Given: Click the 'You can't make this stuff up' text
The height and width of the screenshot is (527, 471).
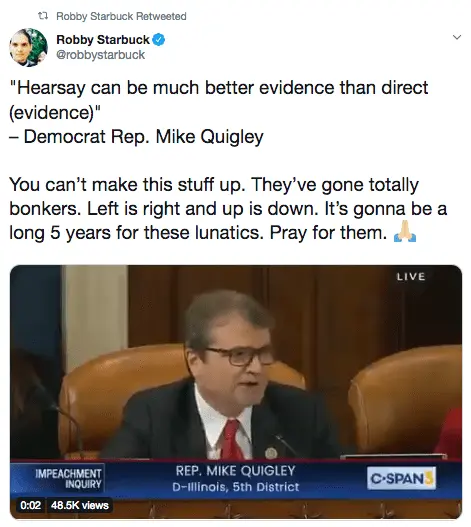Looking at the screenshot, I should coord(127,185).
